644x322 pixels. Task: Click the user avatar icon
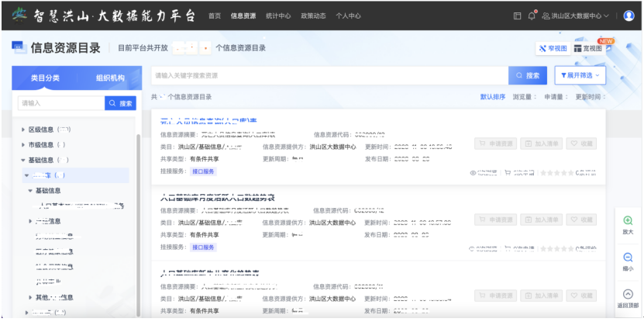[629, 16]
